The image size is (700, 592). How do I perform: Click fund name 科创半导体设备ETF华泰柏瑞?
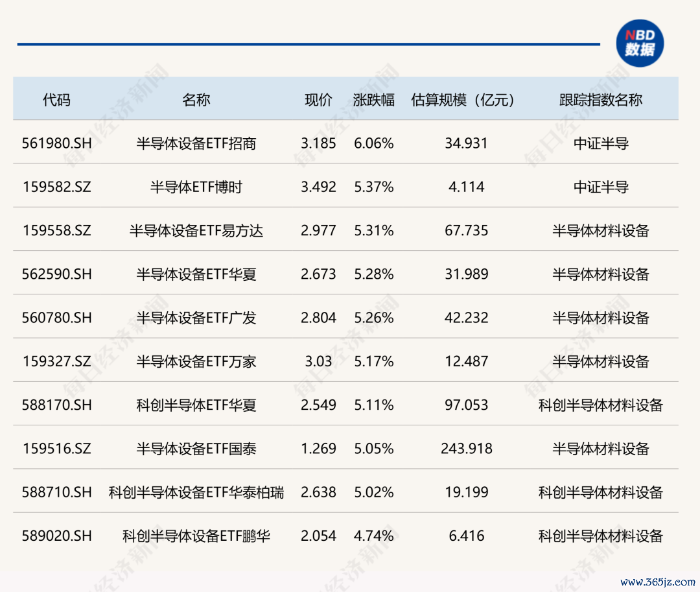pos(196,492)
